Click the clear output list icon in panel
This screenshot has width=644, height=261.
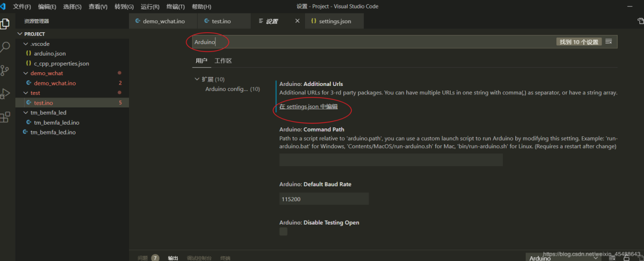coord(612,258)
